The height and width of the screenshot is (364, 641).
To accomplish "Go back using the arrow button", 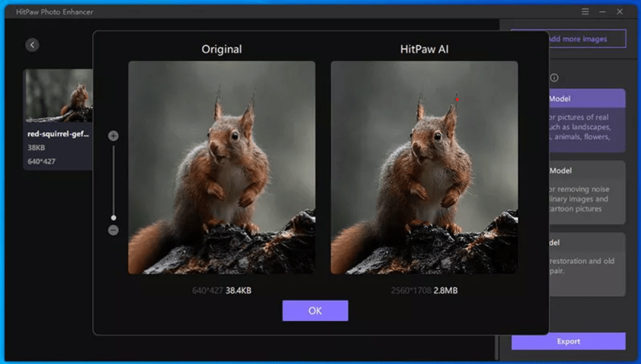I will pos(32,45).
